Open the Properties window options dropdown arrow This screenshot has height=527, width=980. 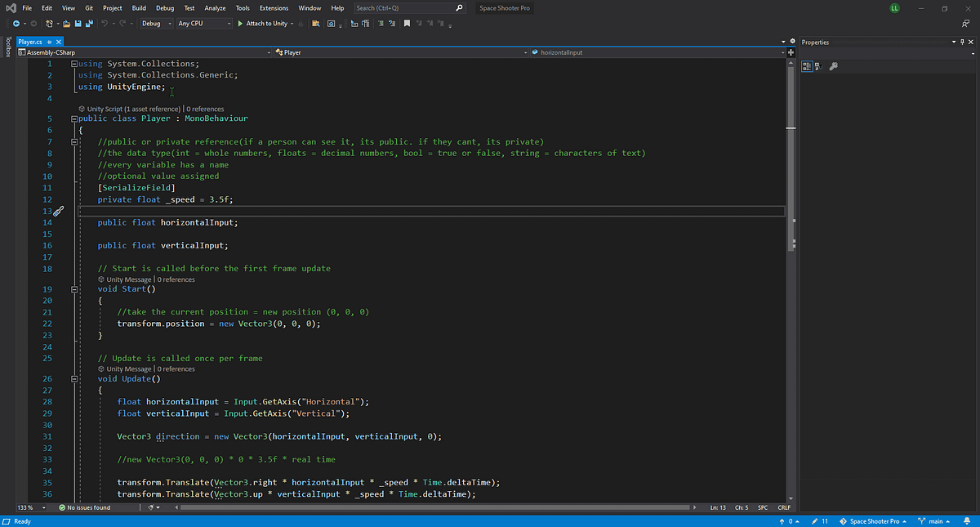[952, 42]
